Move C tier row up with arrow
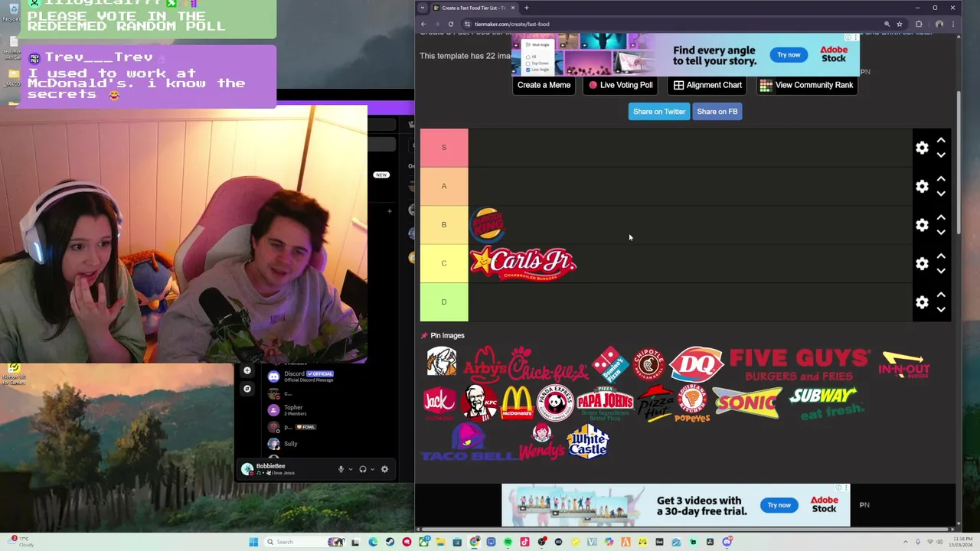980x551 pixels. point(941,256)
